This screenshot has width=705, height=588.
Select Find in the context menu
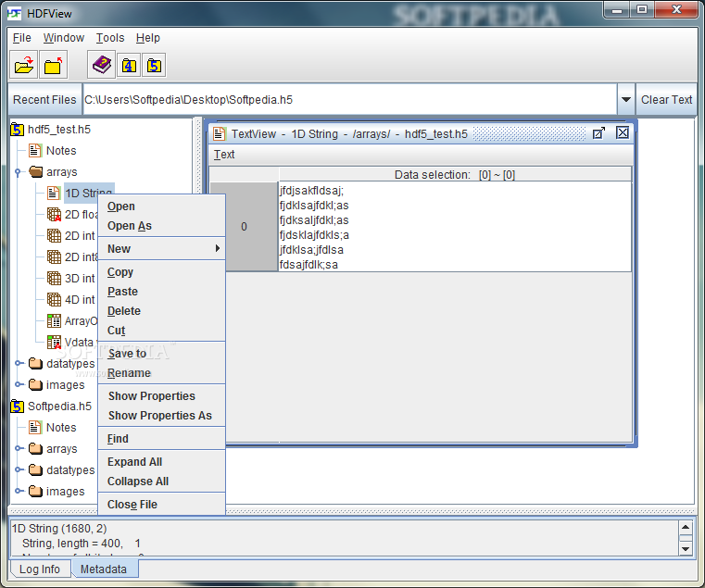tap(161, 439)
